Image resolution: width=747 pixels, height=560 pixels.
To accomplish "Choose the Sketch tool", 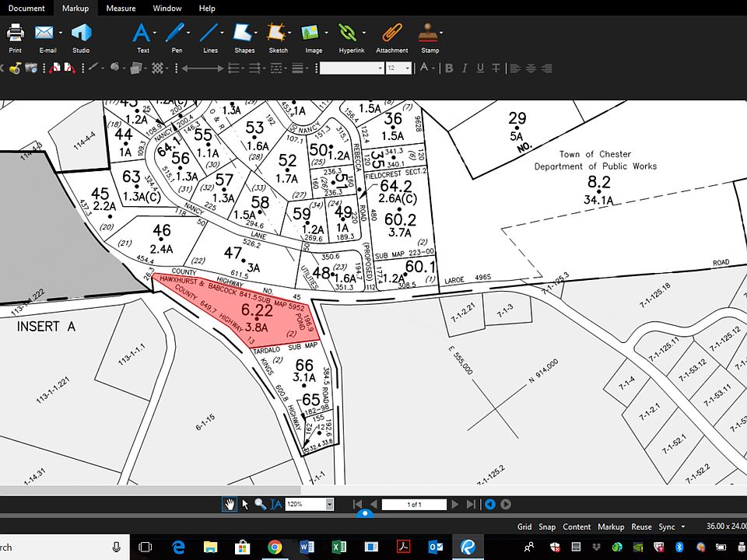I will [276, 33].
